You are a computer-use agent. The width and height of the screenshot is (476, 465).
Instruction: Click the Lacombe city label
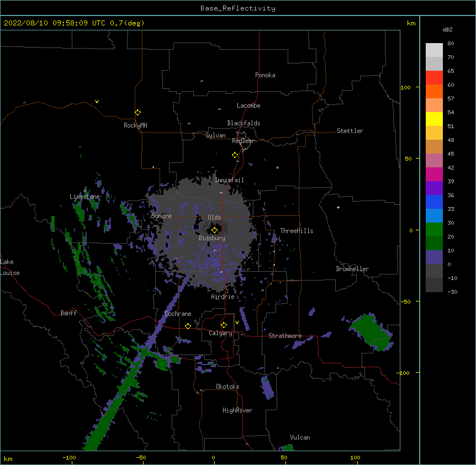pyautogui.click(x=248, y=105)
